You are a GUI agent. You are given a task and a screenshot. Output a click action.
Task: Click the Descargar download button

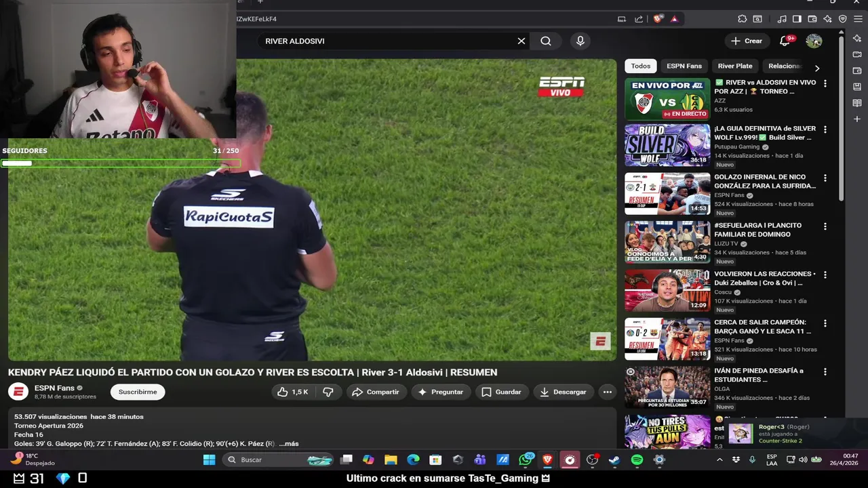pyautogui.click(x=564, y=392)
